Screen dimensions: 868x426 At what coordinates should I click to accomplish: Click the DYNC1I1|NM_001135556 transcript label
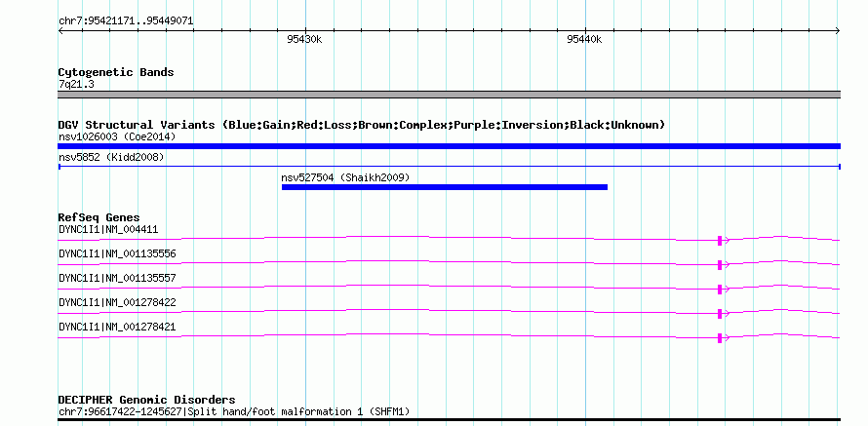(x=117, y=253)
